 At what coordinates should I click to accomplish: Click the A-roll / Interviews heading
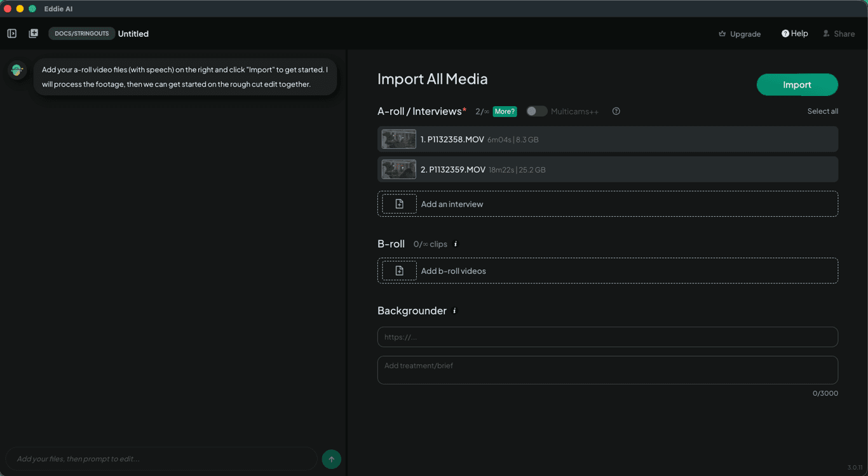coord(422,111)
